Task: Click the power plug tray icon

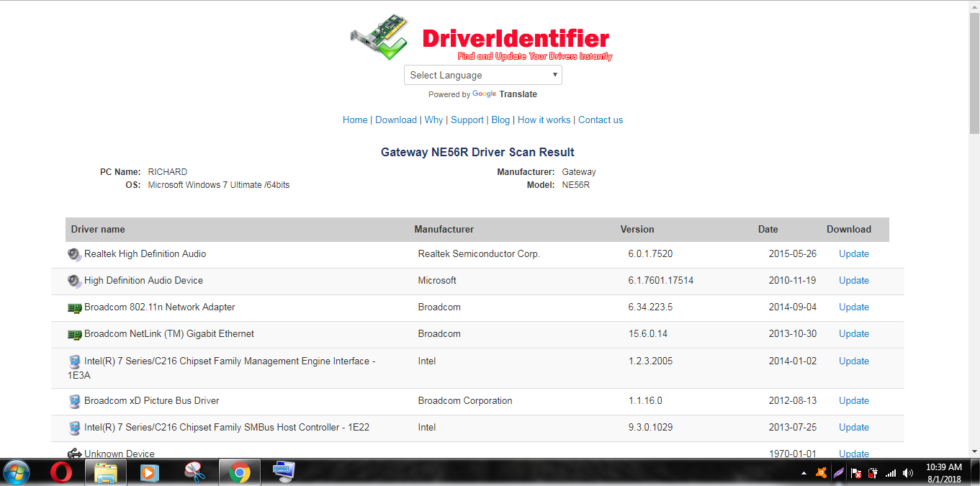Action: click(873, 473)
